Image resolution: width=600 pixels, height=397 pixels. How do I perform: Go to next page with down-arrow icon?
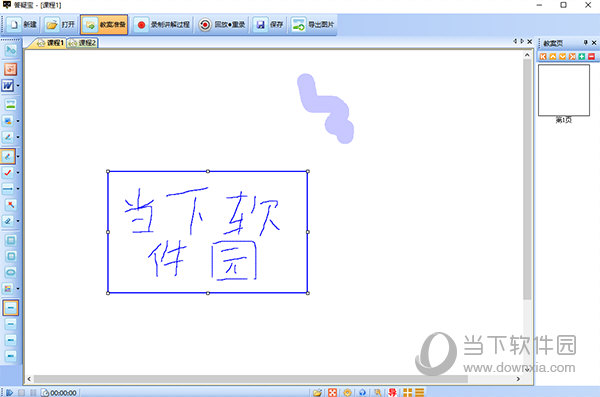pyautogui.click(x=562, y=57)
